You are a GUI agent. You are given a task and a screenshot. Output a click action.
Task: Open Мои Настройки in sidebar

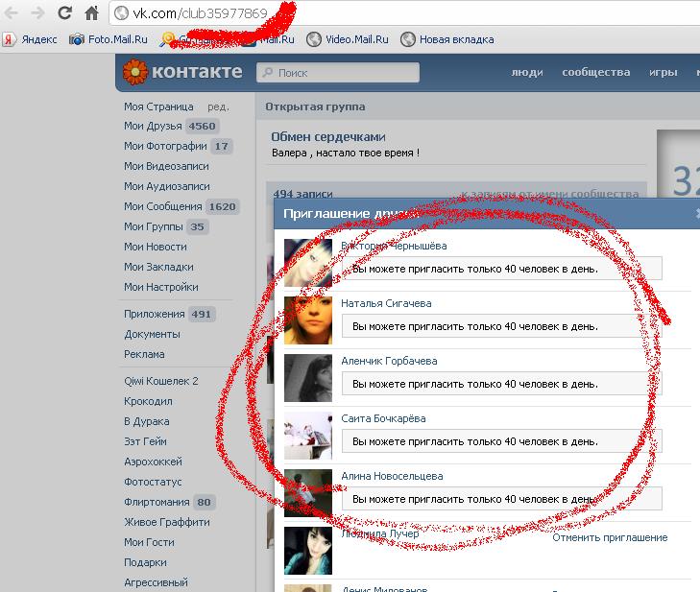coord(161,287)
